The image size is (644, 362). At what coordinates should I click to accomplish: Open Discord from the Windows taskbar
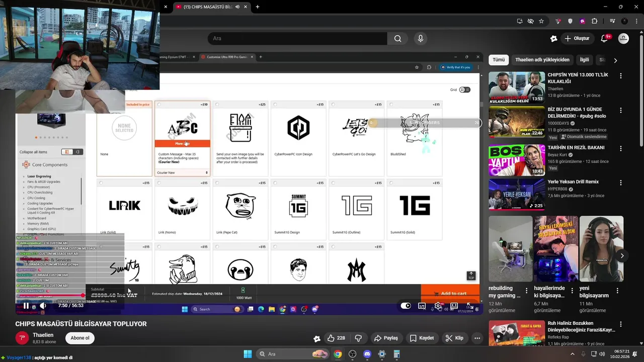[x=367, y=354]
